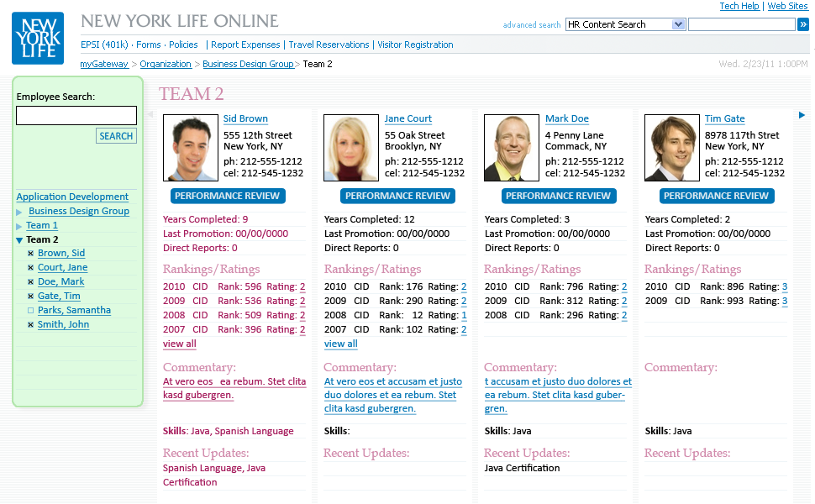Uncheck the Smith, John checkbox

pos(30,325)
